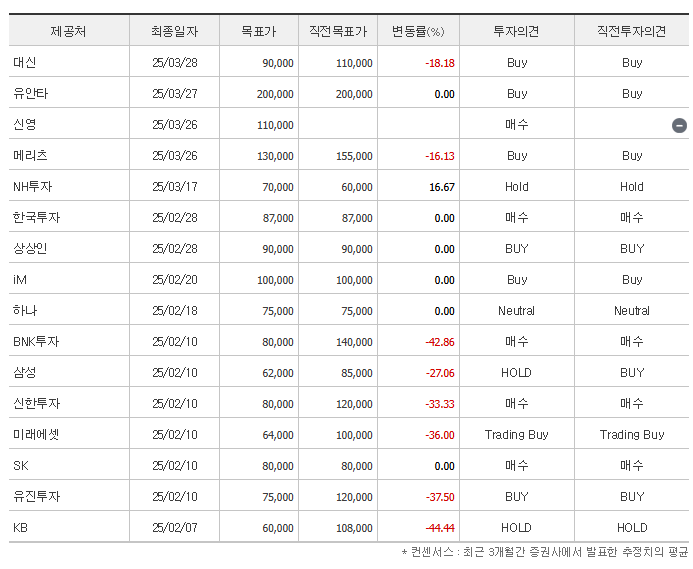Click the date 25/02/20
This screenshot has height=569, width=693.
click(x=175, y=280)
